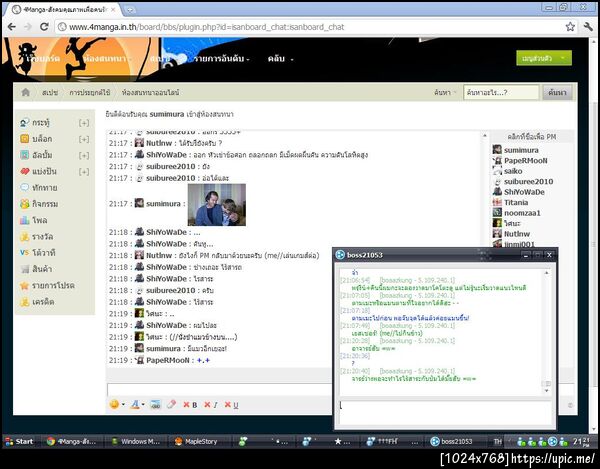Image resolution: width=600 pixels, height=469 pixels.
Task: Toggle bold B formatting in chat toolbar
Action: [190, 405]
